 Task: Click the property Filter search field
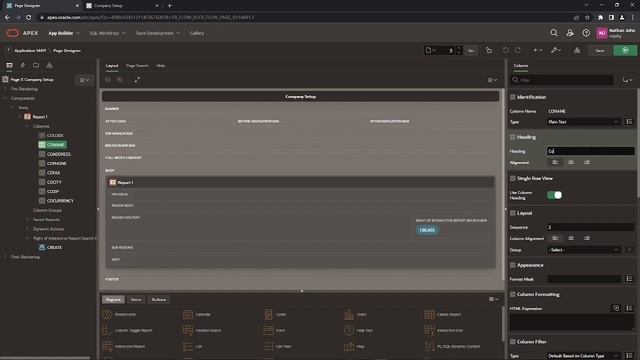tap(562, 80)
